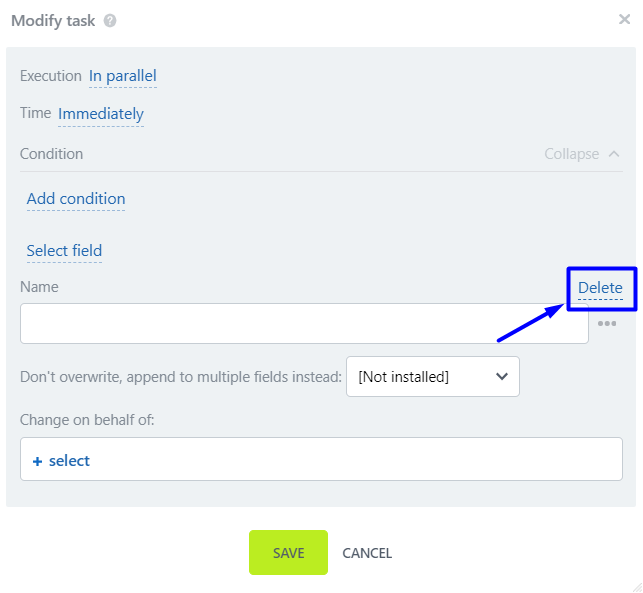Open the Immediately time selector

click(100, 114)
